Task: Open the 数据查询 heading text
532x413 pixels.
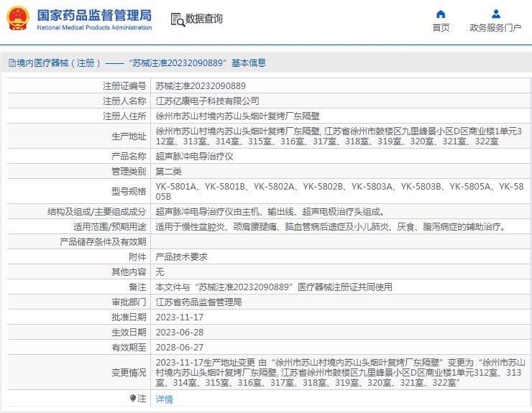Action: click(x=204, y=19)
